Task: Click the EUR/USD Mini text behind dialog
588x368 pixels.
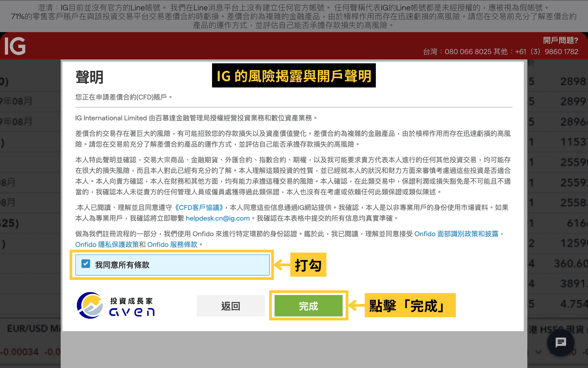Action: coord(34,328)
